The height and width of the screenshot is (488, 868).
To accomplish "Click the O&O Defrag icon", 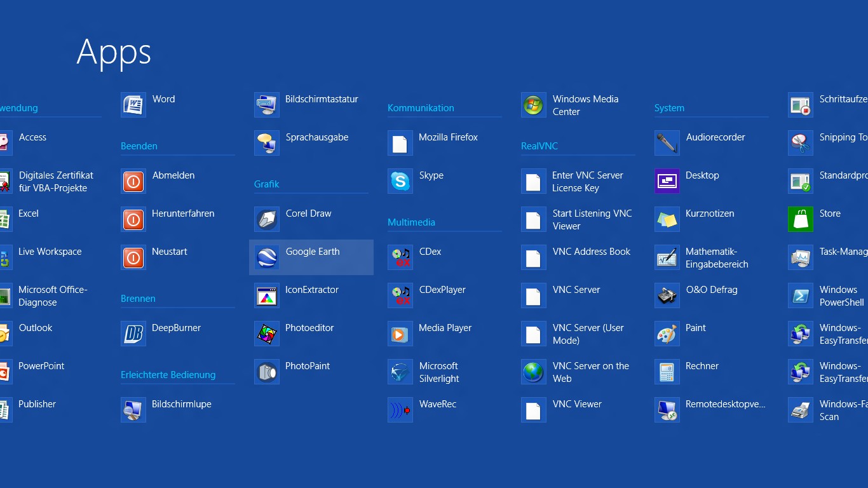I will tap(667, 295).
